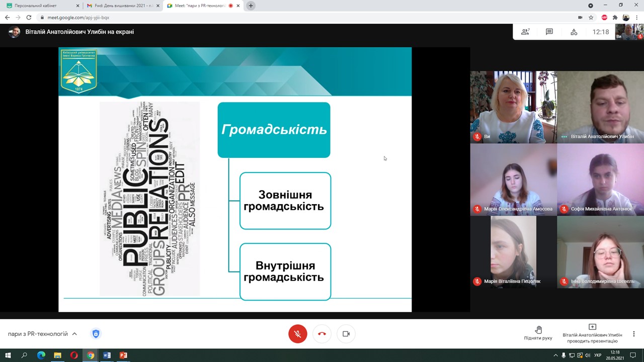This screenshot has height=362, width=644.
Task: Click the AdBlock extension icon
Action: tap(604, 18)
